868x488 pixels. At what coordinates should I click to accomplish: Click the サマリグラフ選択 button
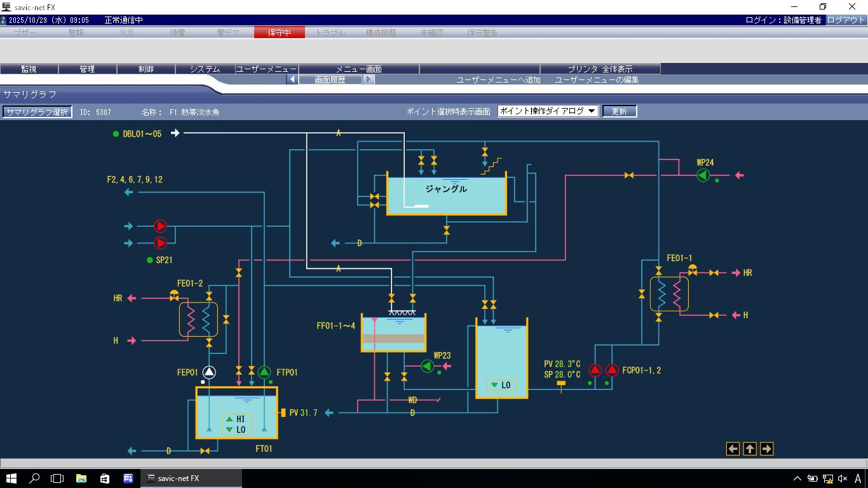tap(37, 112)
